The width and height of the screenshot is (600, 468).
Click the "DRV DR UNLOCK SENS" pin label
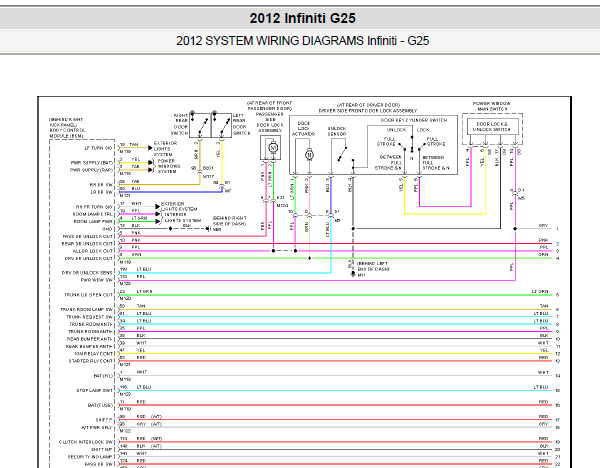coord(87,273)
